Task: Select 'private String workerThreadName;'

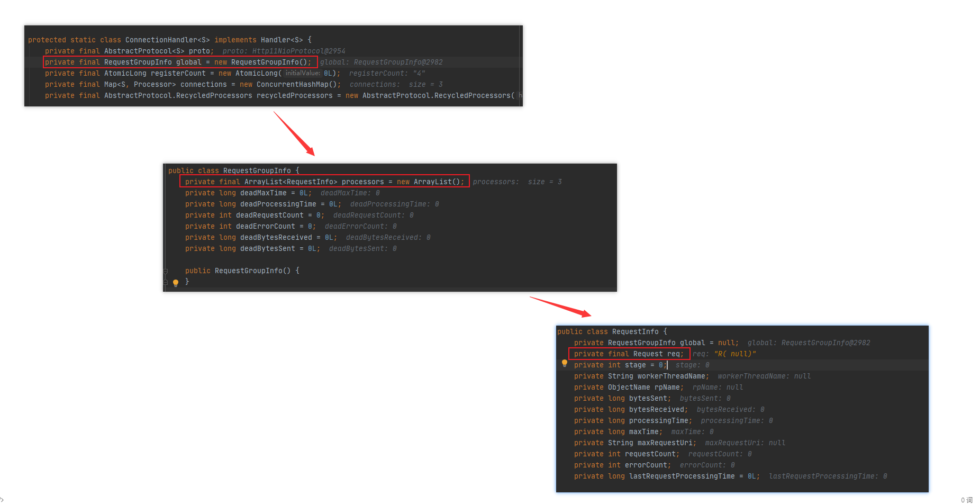Action: click(x=642, y=376)
